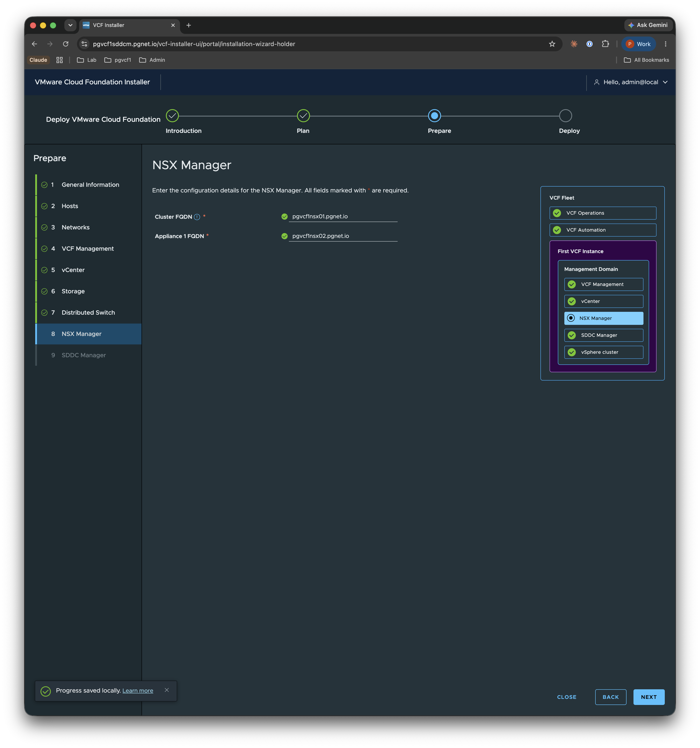The height and width of the screenshot is (748, 700).
Task: Open the Chrome three-dot menu
Action: (665, 44)
